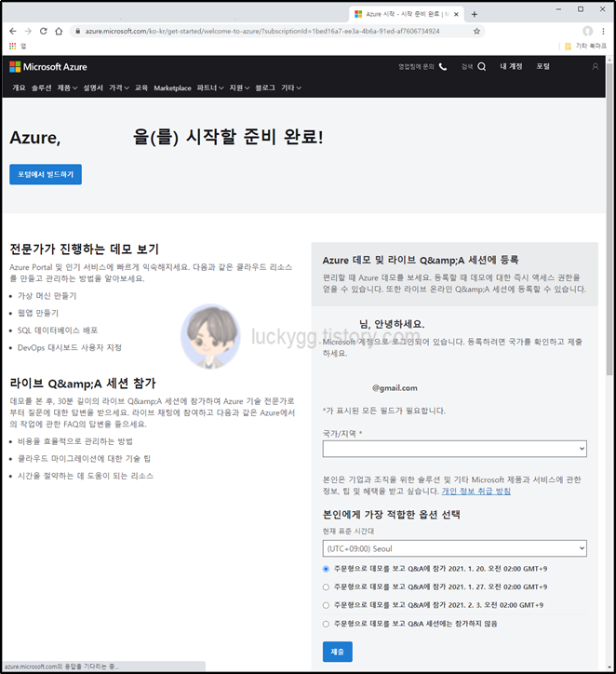This screenshot has width=616, height=674.
Task: Click '클라우드 마이그레이션에 대한 기술 팁' item
Action: [x=84, y=458]
